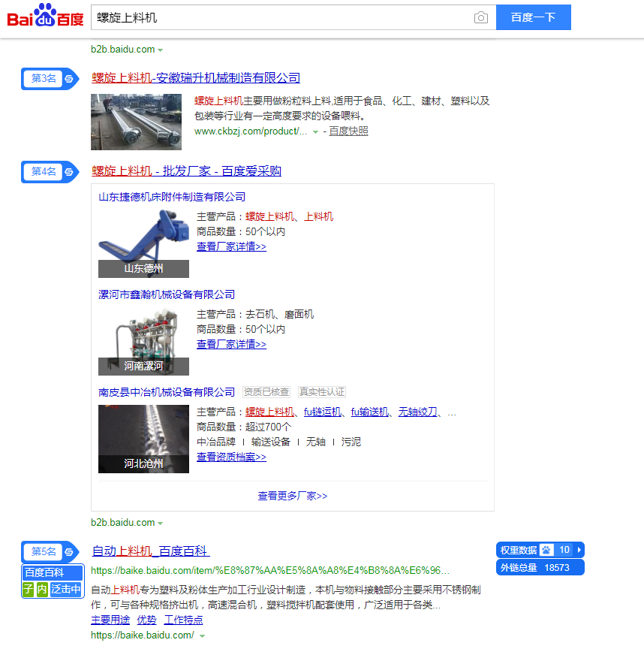Click the baike.baidu.com/item URL line

click(270, 571)
